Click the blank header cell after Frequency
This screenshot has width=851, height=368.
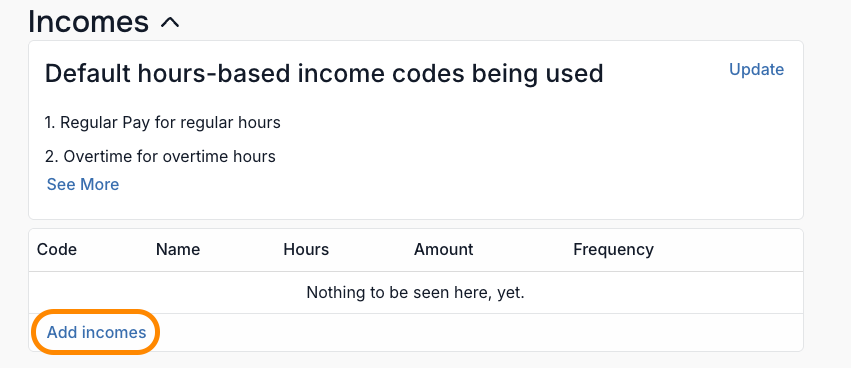point(727,250)
